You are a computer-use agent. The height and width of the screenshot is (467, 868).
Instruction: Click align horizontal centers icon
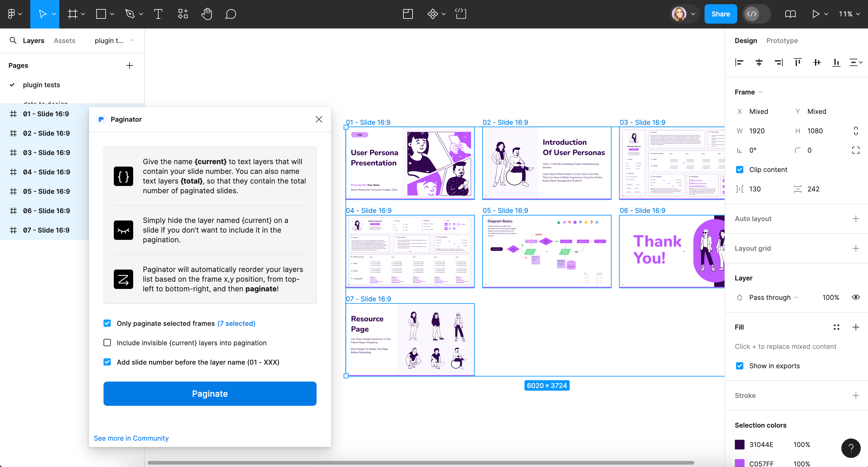(759, 62)
